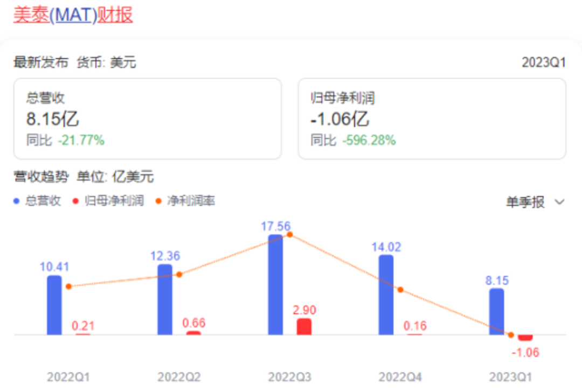Open the 归母净利润 -1.06亿 summary card
This screenshot has height=392, width=582.
[x=432, y=118]
